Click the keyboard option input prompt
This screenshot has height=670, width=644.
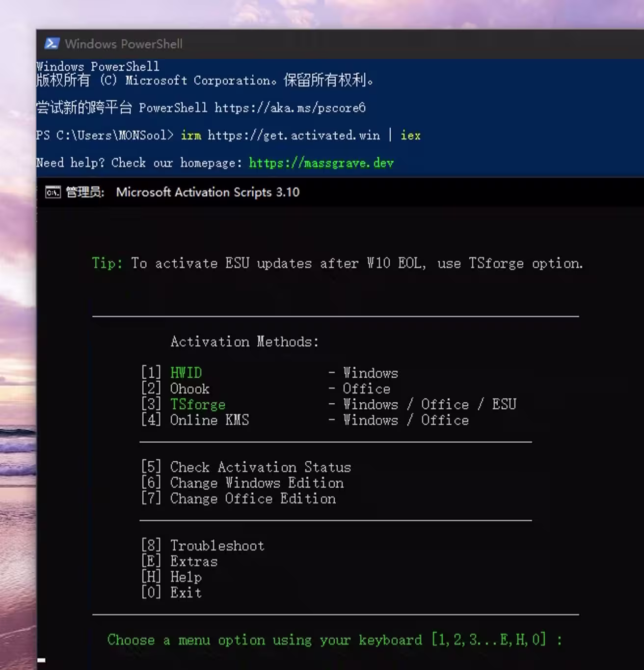coord(334,640)
